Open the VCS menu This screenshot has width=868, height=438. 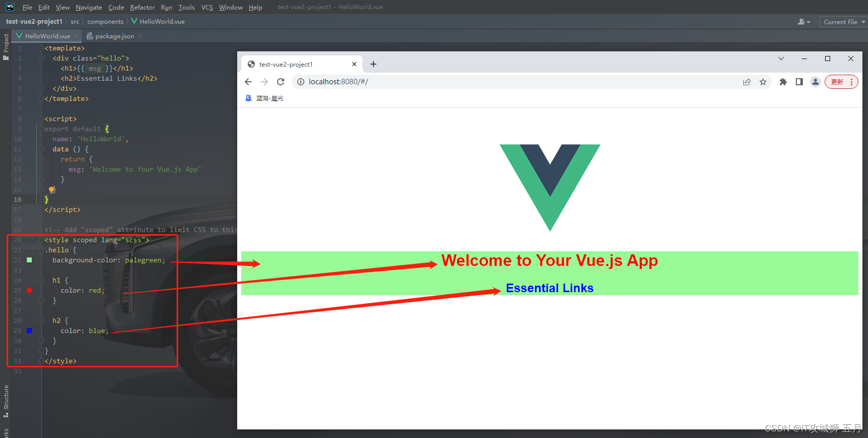(x=207, y=7)
